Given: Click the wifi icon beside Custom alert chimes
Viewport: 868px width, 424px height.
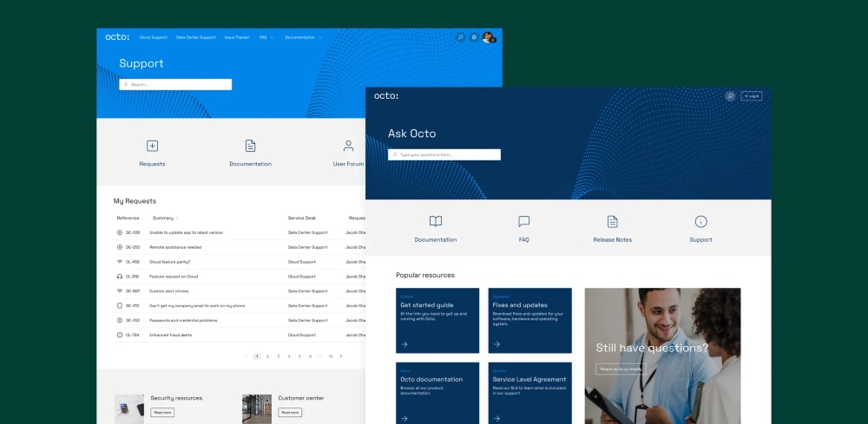Looking at the screenshot, I should point(120,290).
